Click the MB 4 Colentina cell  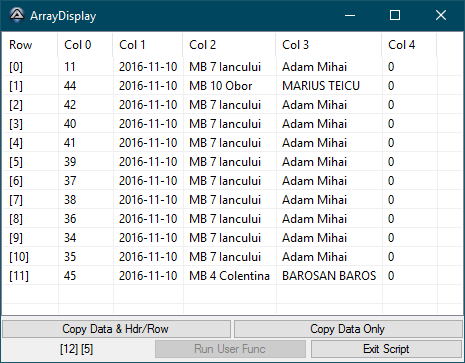229,276
